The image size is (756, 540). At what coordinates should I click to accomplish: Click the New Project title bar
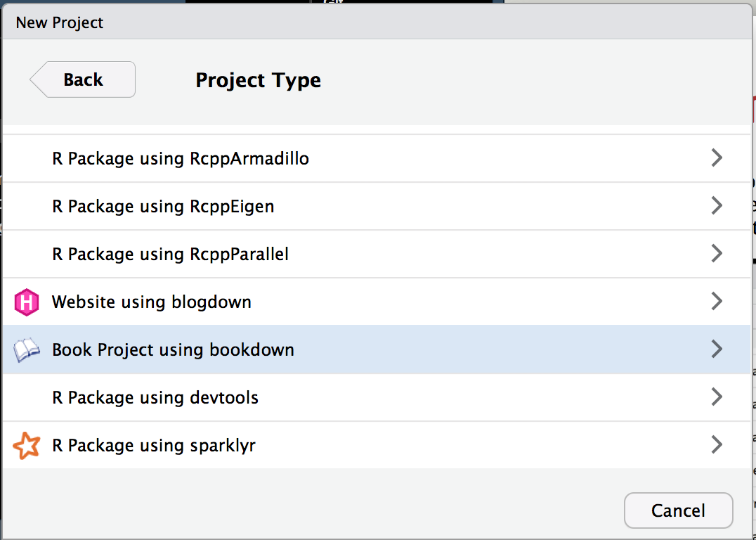[x=377, y=22]
